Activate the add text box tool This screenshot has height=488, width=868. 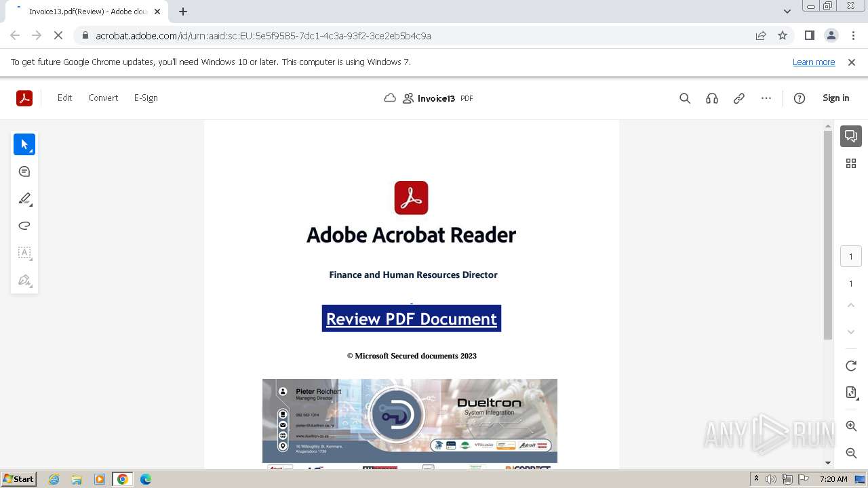24,253
